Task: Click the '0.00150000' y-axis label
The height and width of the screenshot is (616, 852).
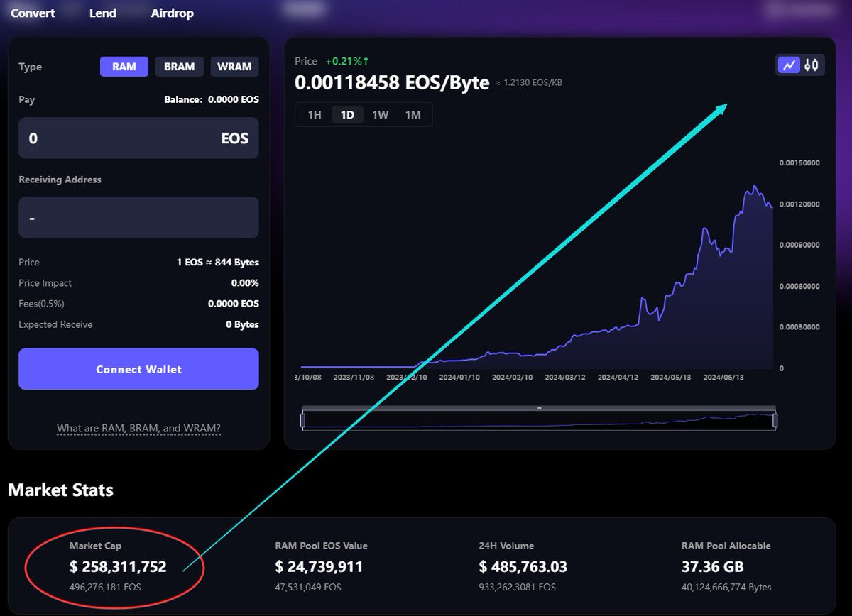Action: click(x=799, y=163)
